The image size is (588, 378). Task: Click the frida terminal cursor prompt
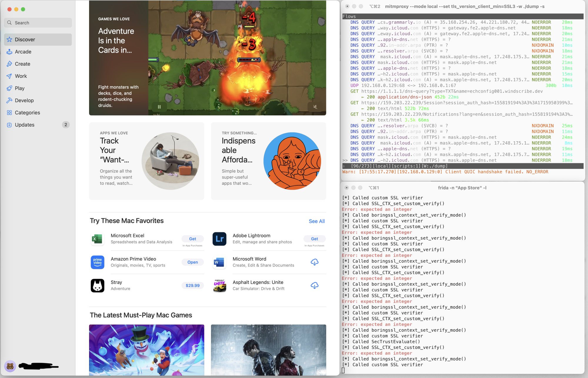coord(343,370)
